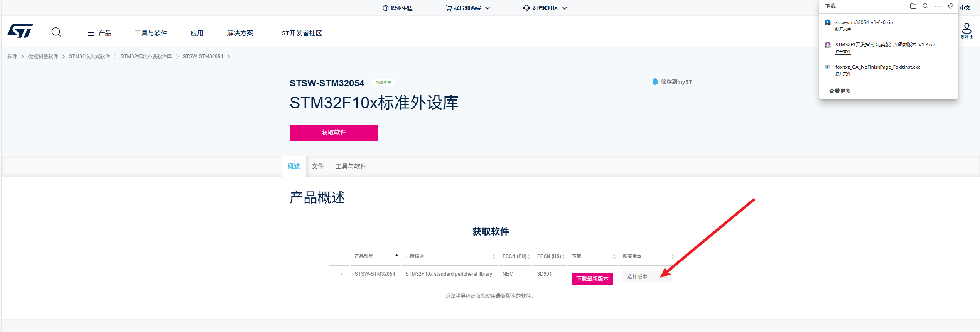Sort by ECCN (EU) column arrows
The height and width of the screenshot is (332, 980).
[x=528, y=256]
